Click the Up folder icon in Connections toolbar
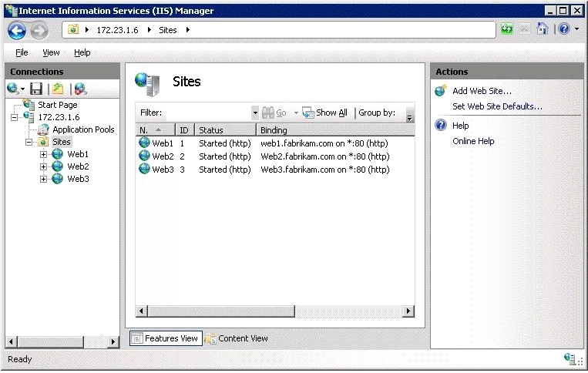The width and height of the screenshot is (588, 373). tap(58, 89)
